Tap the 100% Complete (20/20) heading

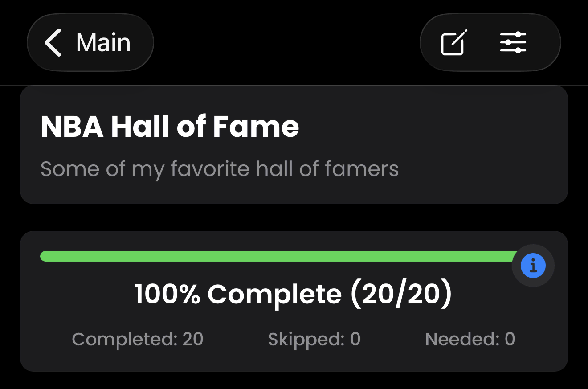coord(293,294)
